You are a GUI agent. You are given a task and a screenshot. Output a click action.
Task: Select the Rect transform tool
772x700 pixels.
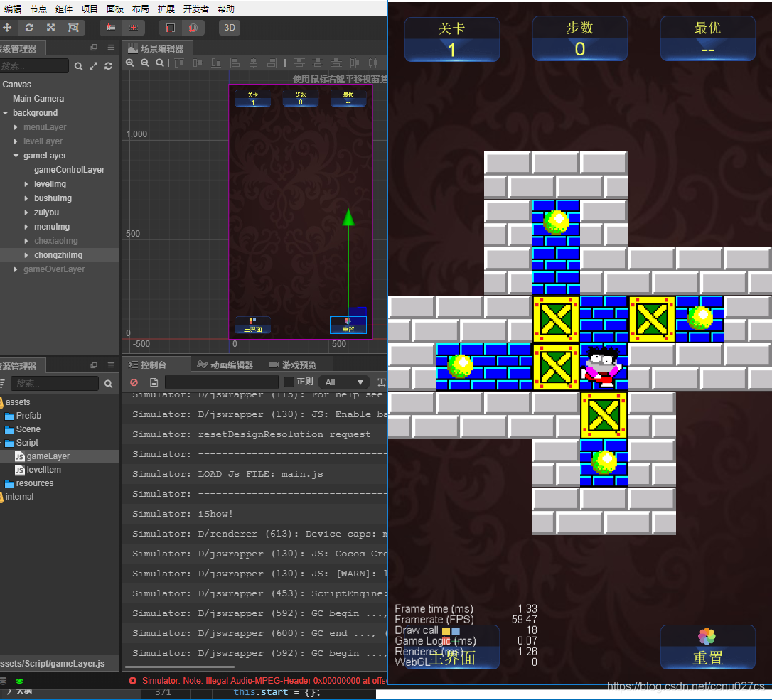pyautogui.click(x=73, y=28)
